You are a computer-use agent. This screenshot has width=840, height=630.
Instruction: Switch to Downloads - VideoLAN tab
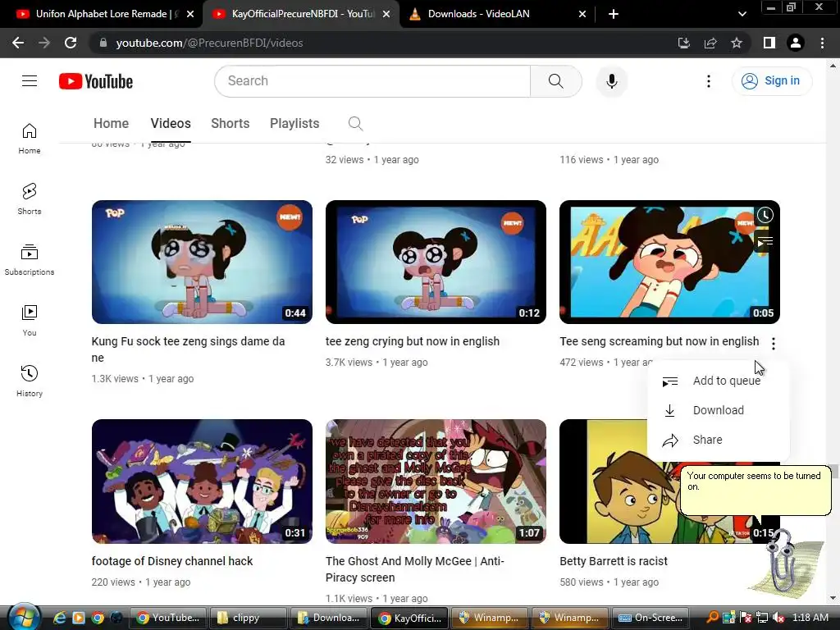pyautogui.click(x=493, y=14)
